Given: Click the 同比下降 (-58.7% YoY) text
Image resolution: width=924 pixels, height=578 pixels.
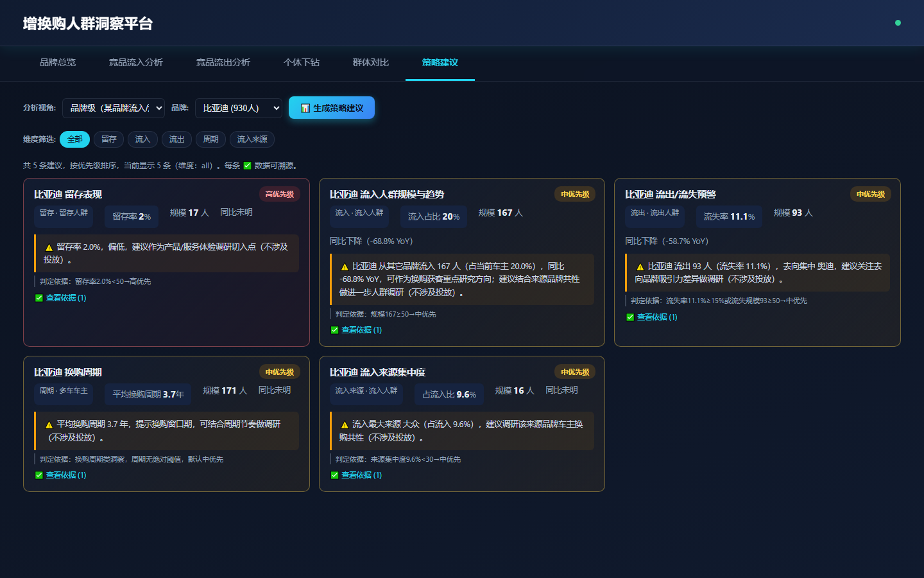Looking at the screenshot, I should [667, 241].
